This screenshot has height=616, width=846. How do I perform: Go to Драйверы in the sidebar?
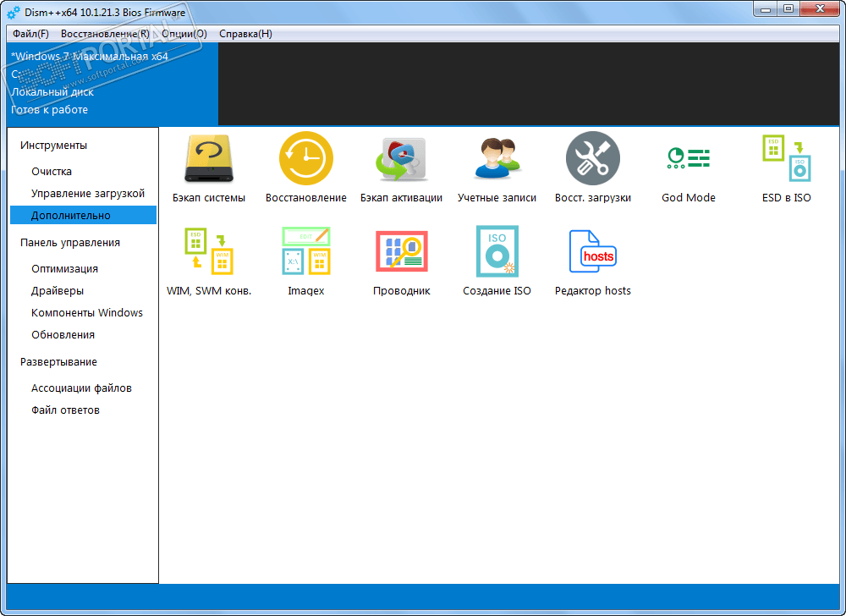pos(58,291)
